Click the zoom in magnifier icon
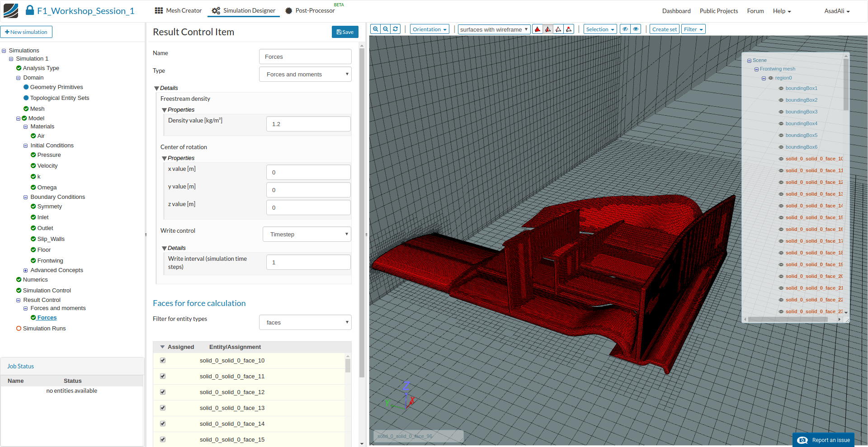 click(375, 29)
